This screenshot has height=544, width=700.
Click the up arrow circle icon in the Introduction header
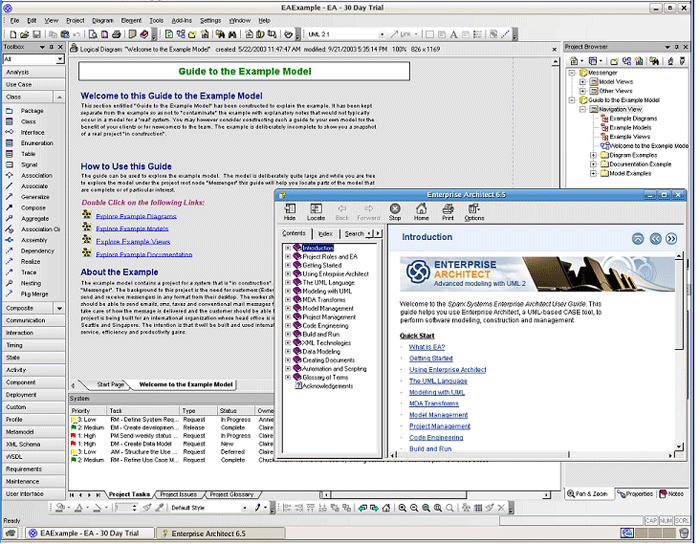[638, 239]
